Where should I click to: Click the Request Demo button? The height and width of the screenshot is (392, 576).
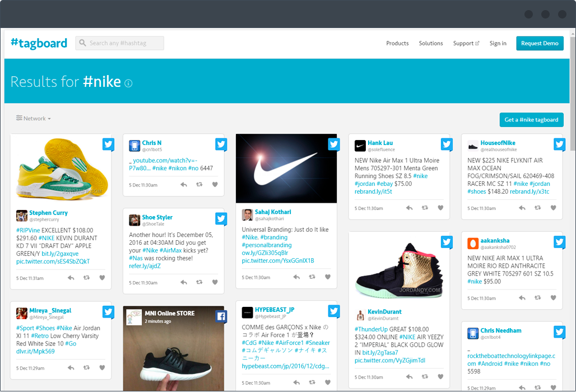(540, 43)
